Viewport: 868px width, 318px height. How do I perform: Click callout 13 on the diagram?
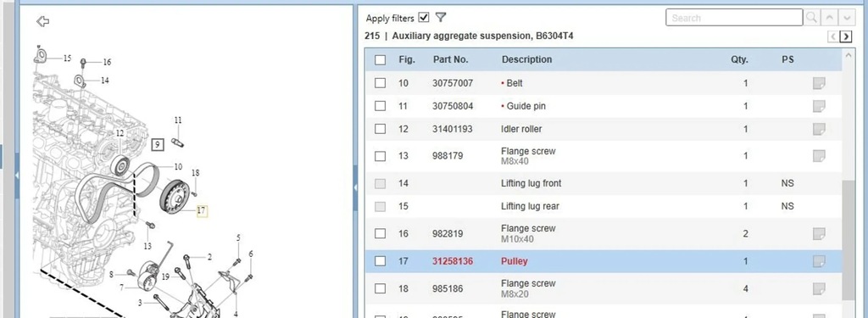pos(147,246)
